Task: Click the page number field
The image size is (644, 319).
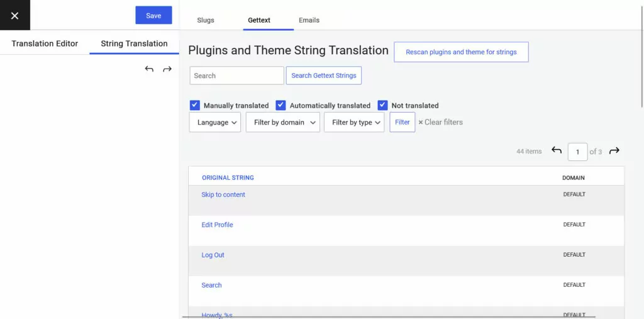Action: click(x=578, y=152)
